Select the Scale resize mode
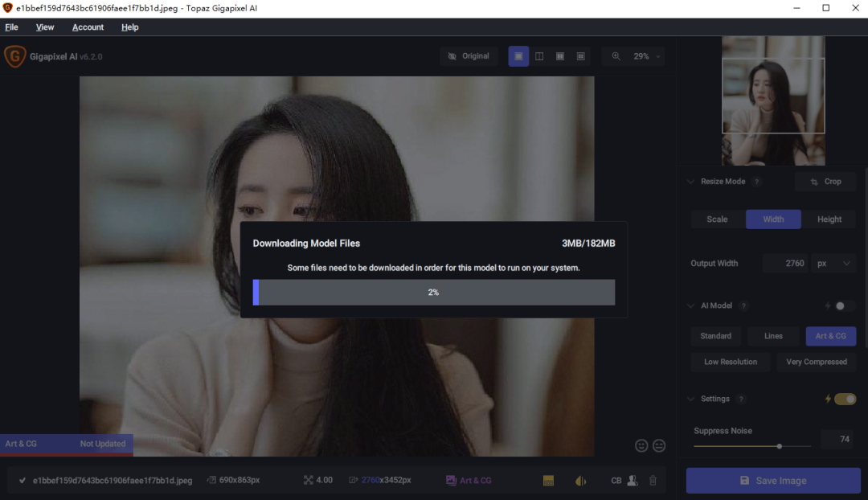This screenshot has height=500, width=868. (717, 219)
